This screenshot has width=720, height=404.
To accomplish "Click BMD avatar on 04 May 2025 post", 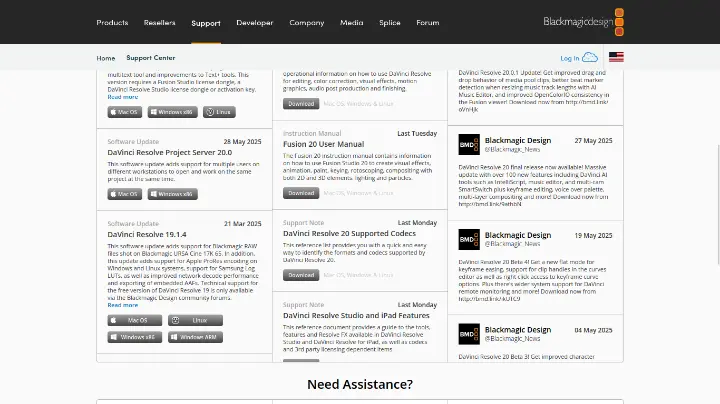I will coord(469,334).
